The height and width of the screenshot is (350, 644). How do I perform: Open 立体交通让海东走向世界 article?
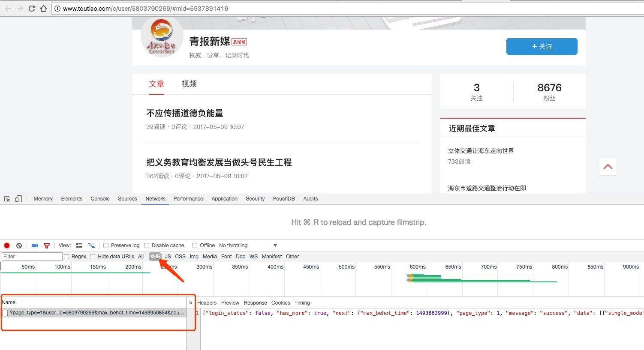coord(481,151)
